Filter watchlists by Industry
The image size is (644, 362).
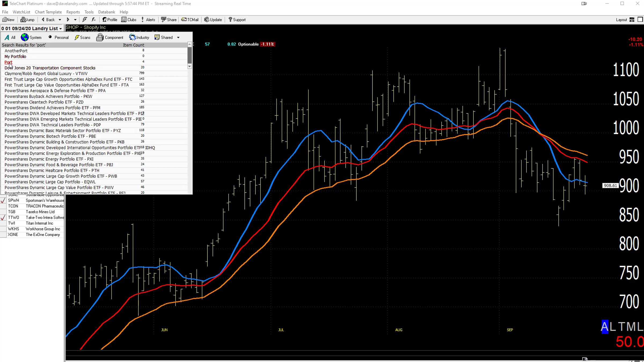[139, 38]
